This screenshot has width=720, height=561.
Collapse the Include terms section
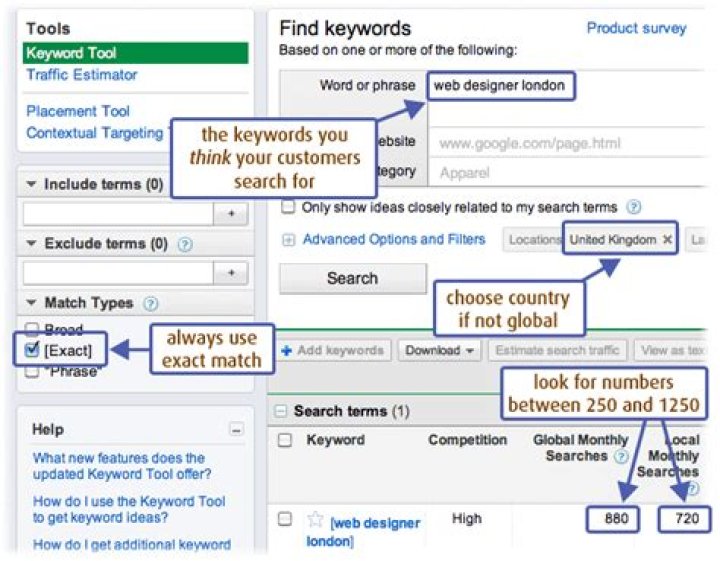(x=31, y=185)
